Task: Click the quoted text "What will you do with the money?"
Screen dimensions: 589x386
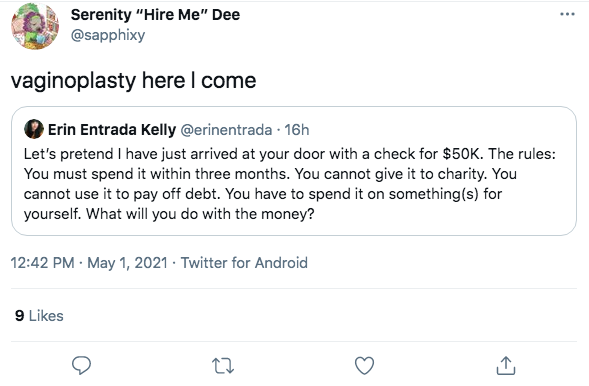Action: (x=200, y=214)
